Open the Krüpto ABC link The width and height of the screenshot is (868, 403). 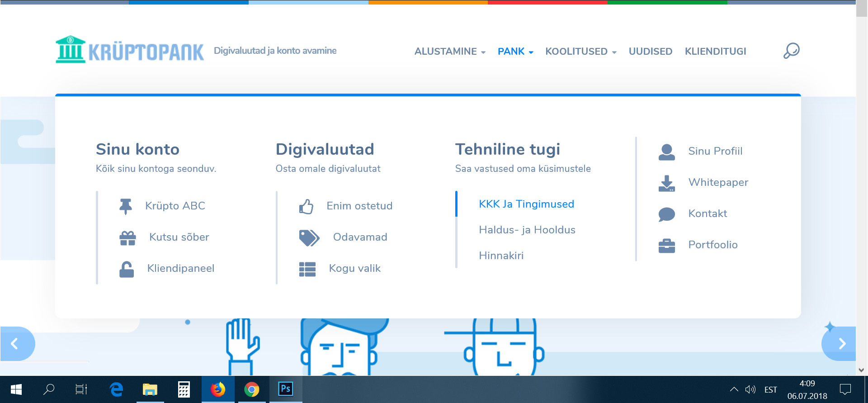tap(175, 206)
